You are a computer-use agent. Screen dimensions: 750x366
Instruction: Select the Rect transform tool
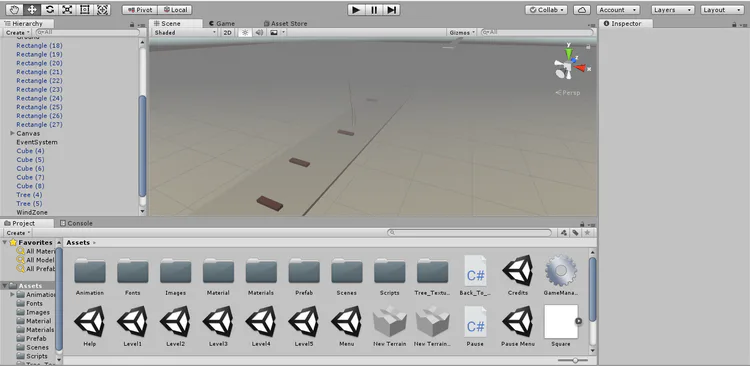click(85, 10)
